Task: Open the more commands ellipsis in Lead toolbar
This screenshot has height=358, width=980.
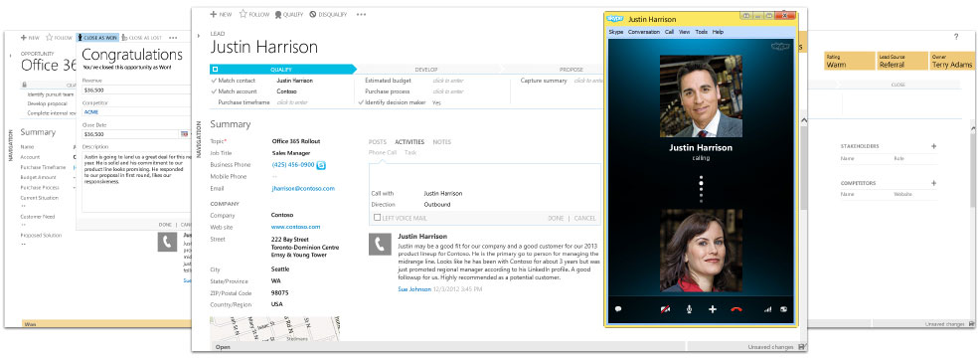Action: coord(361,14)
